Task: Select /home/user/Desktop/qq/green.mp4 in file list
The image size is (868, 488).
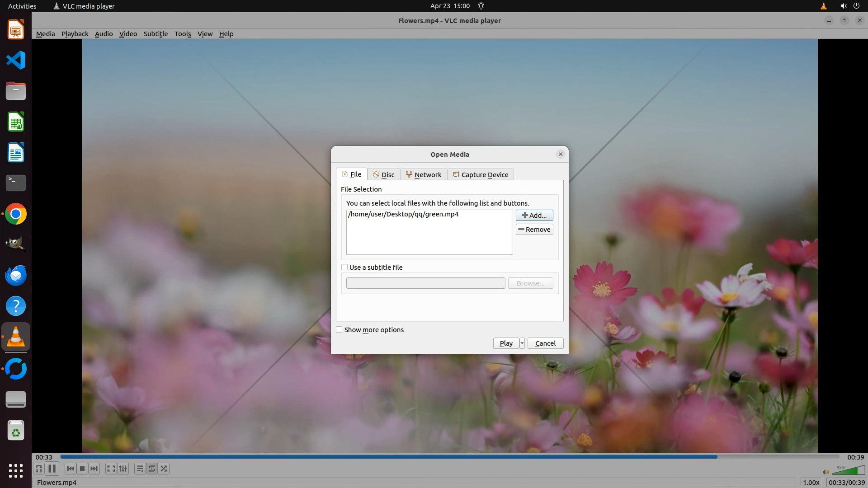Action: pyautogui.click(x=403, y=214)
